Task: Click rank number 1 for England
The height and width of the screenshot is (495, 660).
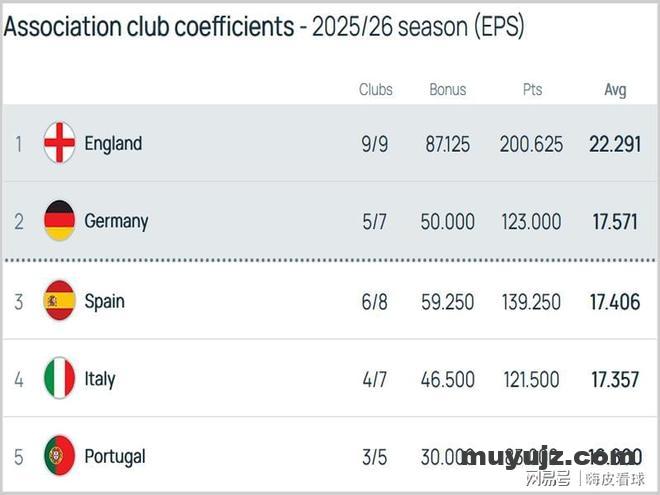Action: (x=18, y=144)
